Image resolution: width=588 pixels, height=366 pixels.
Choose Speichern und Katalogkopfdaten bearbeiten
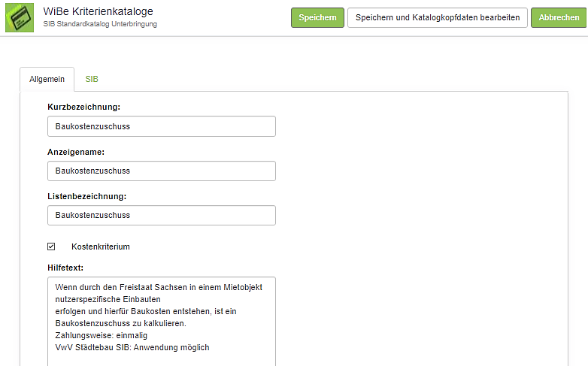click(x=437, y=18)
